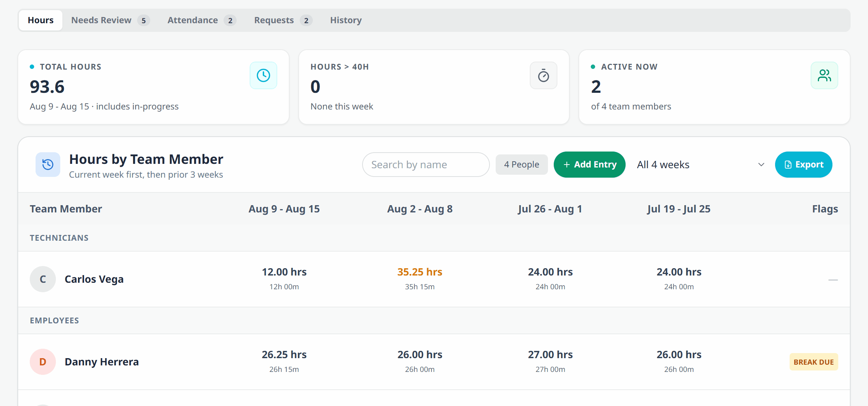Open the All 4 weeks dropdown
This screenshot has height=406, width=868.
[700, 165]
